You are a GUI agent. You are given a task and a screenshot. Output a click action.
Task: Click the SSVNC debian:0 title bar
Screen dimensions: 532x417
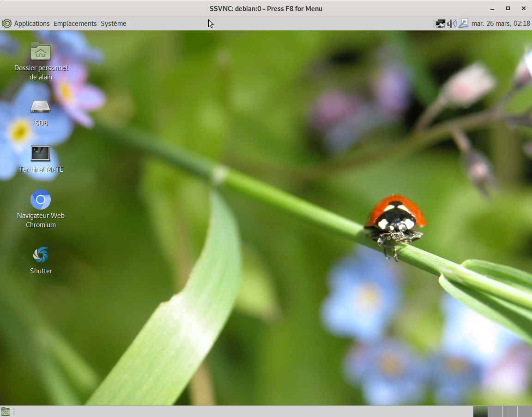pyautogui.click(x=266, y=8)
